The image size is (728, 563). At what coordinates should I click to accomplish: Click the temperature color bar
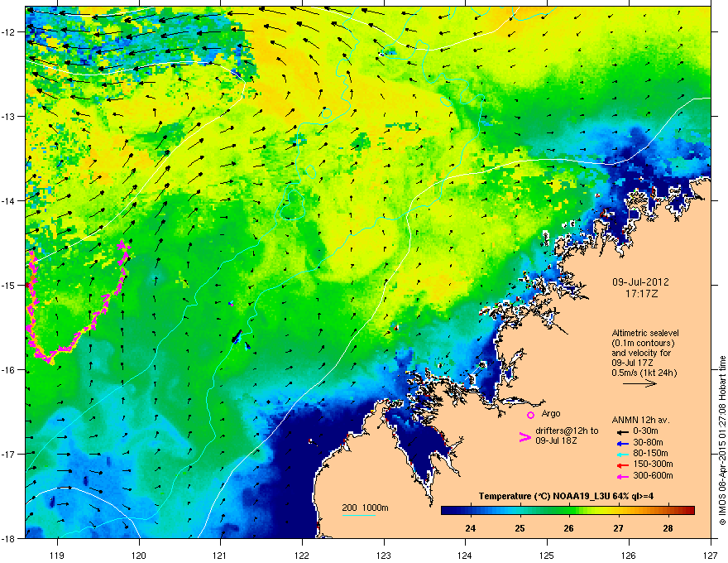(568, 511)
